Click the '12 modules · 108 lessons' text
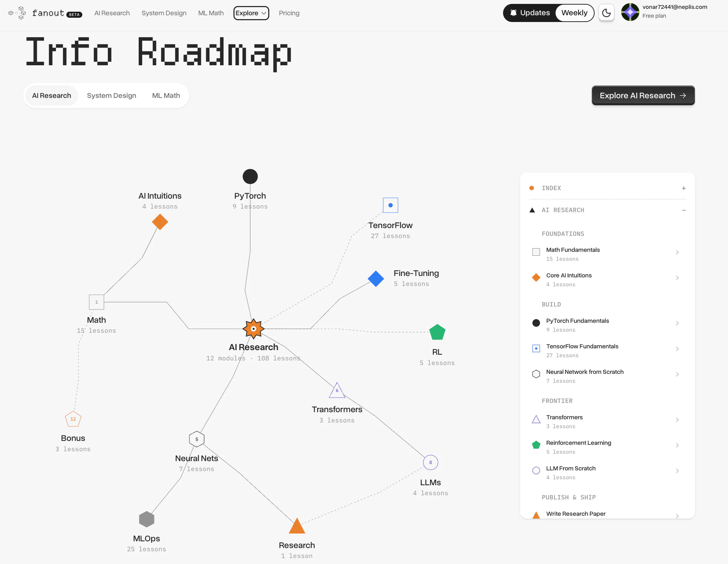This screenshot has height=564, width=728. pyautogui.click(x=253, y=358)
